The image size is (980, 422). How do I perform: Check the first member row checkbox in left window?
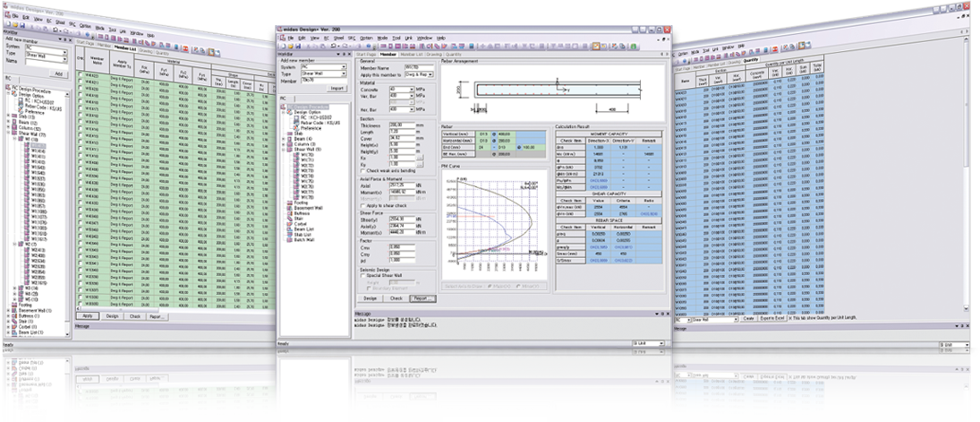tap(80, 73)
